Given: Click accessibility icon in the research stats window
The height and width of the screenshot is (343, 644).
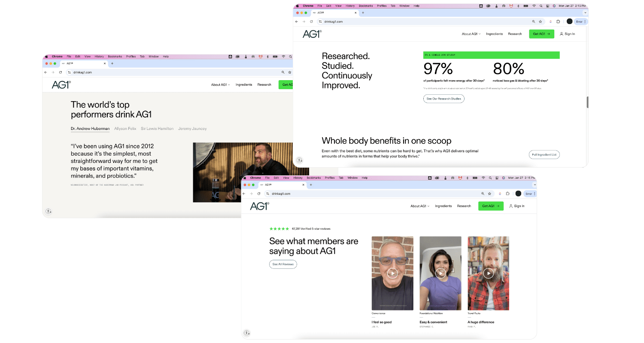Looking at the screenshot, I should (x=299, y=160).
